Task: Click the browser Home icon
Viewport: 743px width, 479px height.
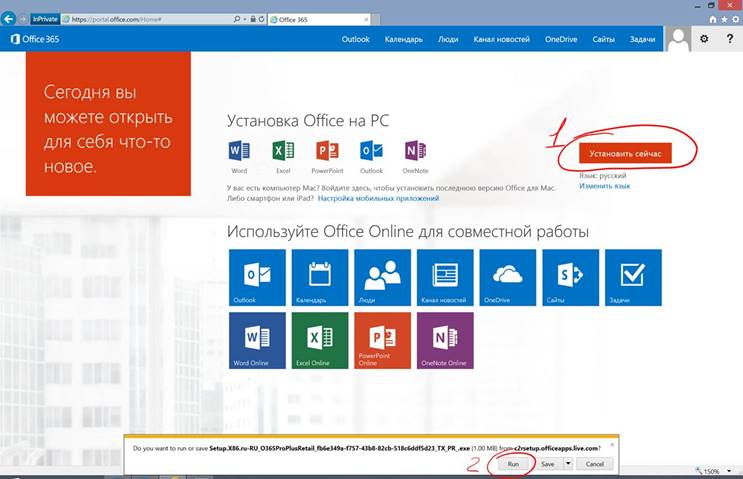Action: point(713,19)
